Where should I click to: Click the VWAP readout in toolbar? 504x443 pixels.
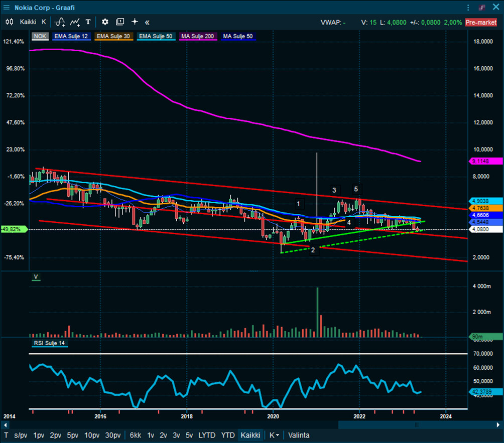(333, 23)
